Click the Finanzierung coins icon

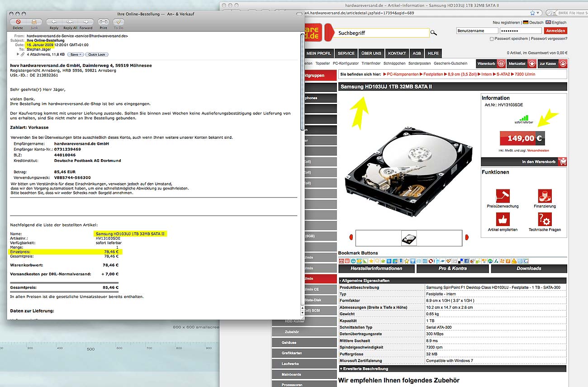(x=545, y=196)
